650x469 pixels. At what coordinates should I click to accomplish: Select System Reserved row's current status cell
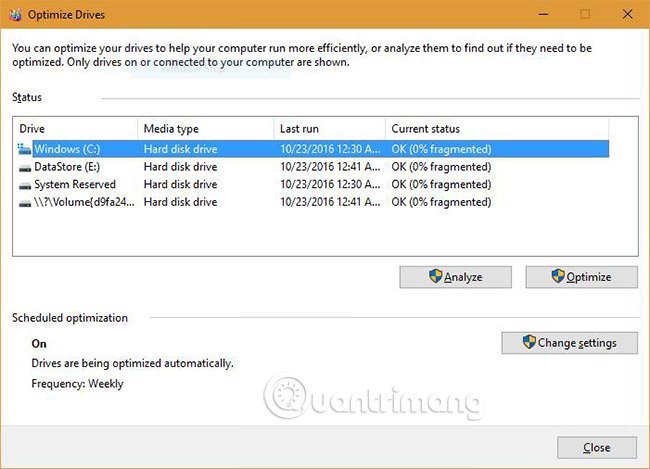tap(441, 185)
